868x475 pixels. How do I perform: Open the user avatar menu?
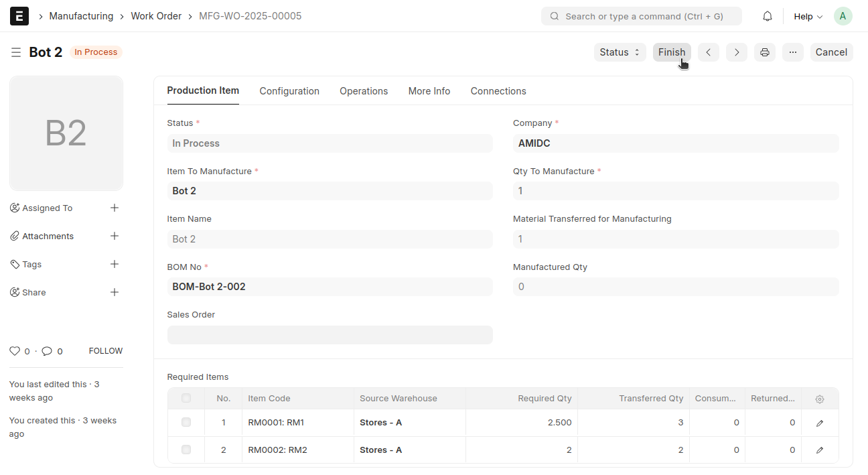843,16
